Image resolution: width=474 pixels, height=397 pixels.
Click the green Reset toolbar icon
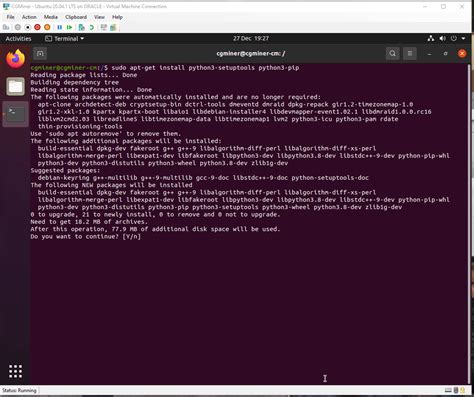pyautogui.click(x=69, y=27)
